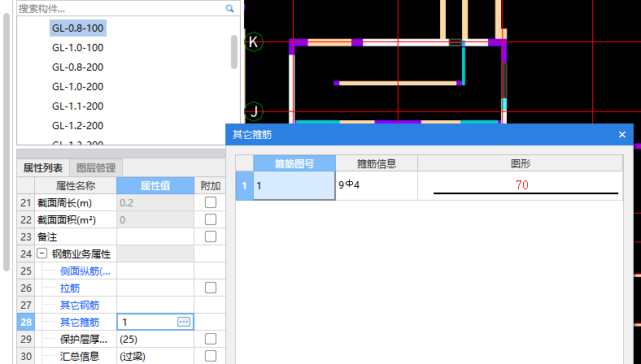Viewport: 641px width, 364px height.
Task: Click the 保护层厚 value (25)
Action: 155,340
